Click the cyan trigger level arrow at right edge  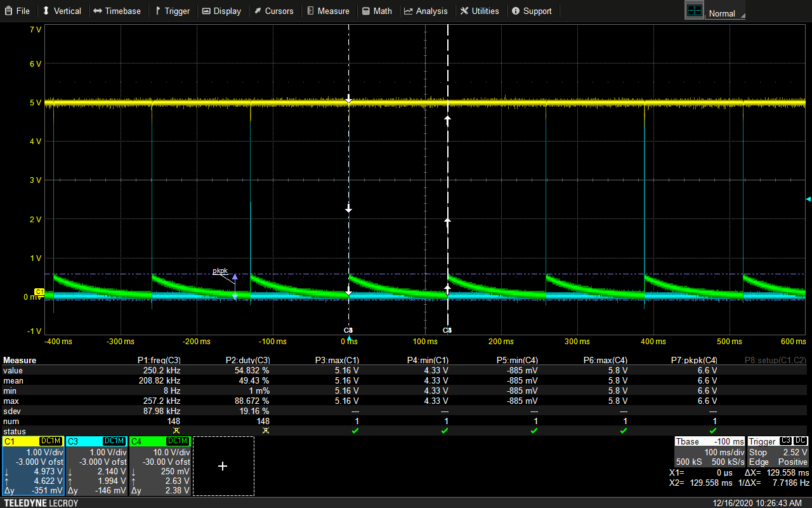[x=808, y=199]
